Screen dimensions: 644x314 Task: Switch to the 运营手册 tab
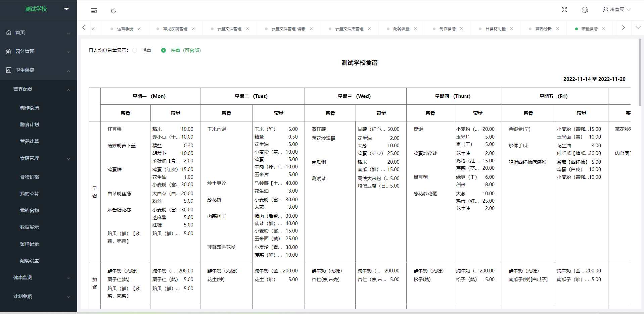click(125, 29)
